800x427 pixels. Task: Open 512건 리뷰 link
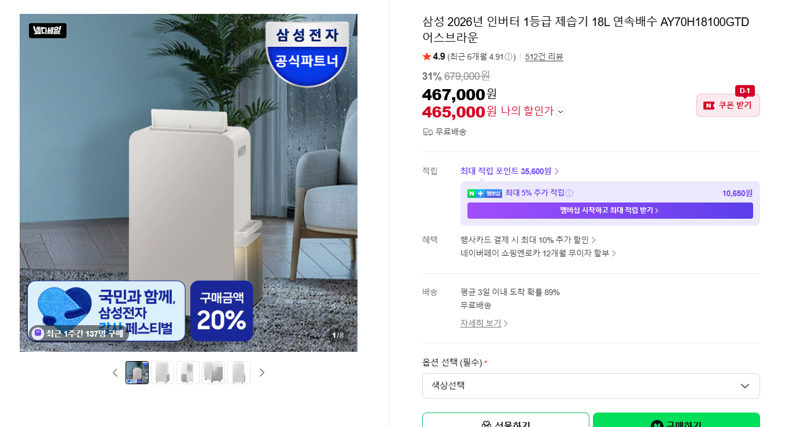(x=544, y=57)
